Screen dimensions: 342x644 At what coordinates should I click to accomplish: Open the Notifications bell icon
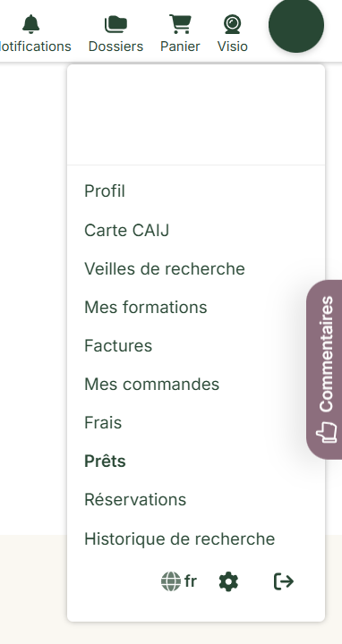[x=30, y=24]
